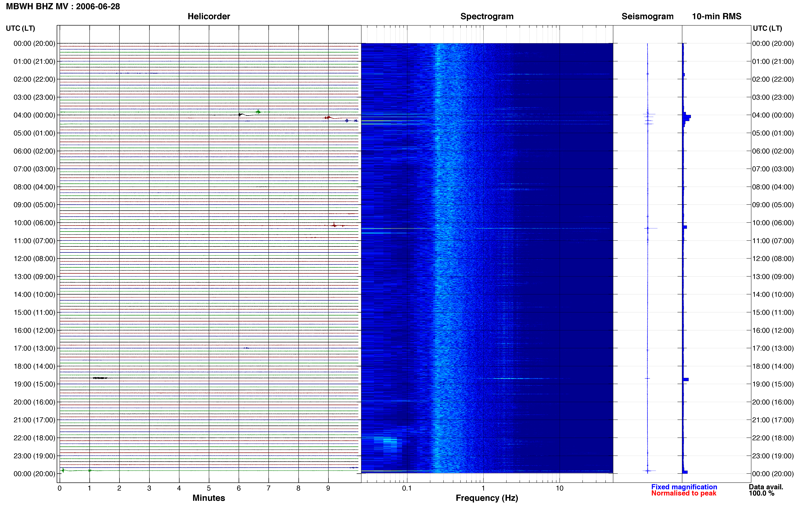This screenshot has width=812, height=508.
Task: Click 01:00 (21:00) label on helicorder axis
Action: (34, 62)
